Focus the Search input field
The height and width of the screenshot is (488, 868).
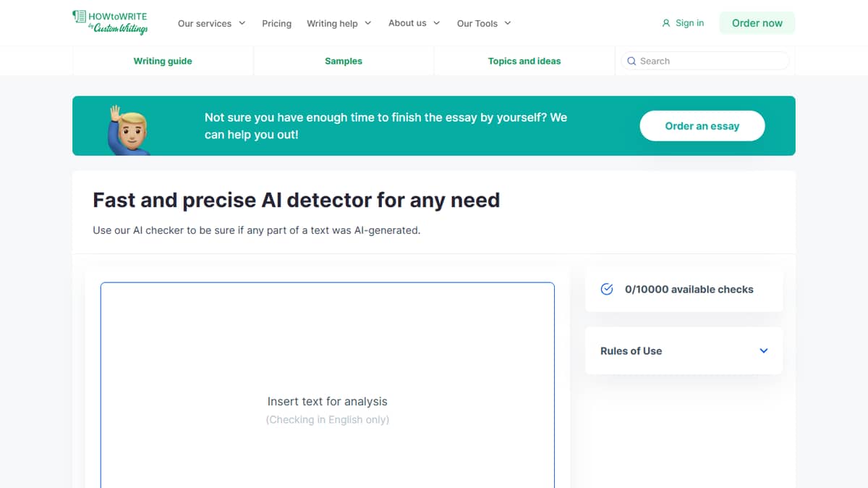click(x=705, y=61)
